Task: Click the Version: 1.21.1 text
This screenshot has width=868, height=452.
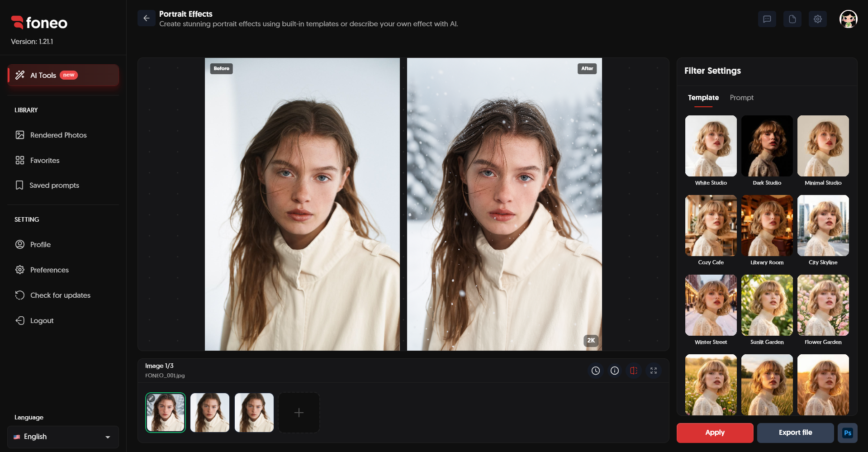Action: tap(32, 42)
